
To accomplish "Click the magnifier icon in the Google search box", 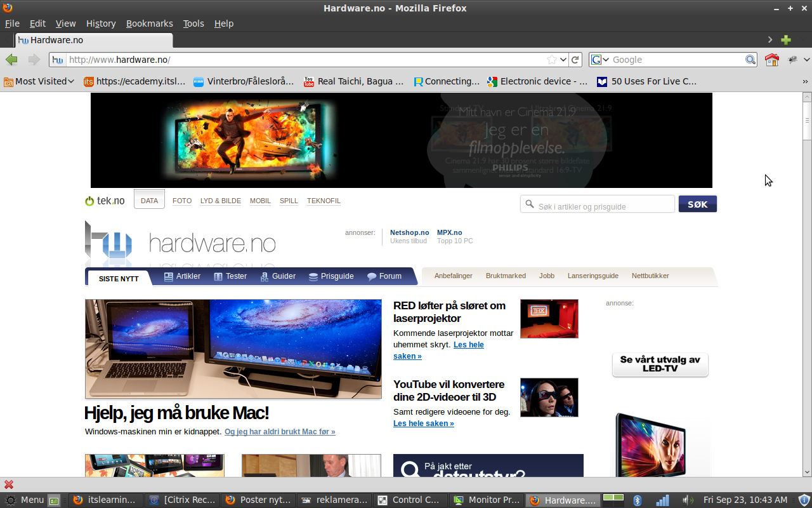I will click(750, 60).
